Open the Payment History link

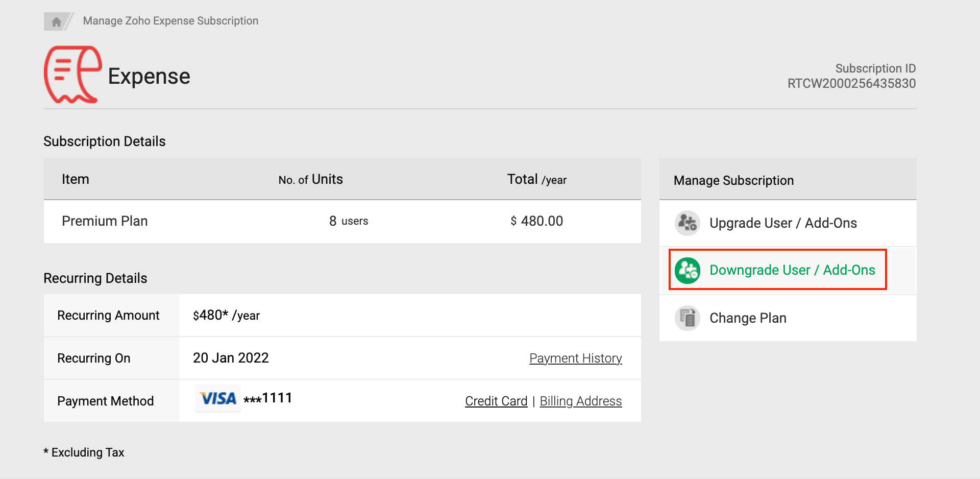(x=575, y=358)
